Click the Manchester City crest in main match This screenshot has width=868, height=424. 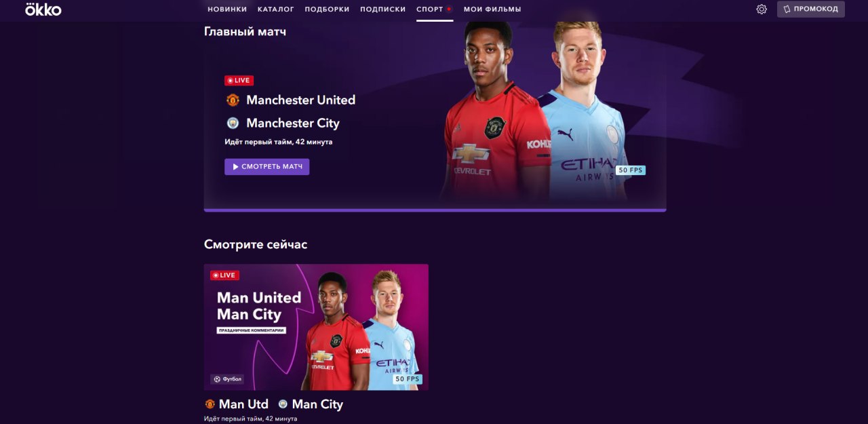pyautogui.click(x=233, y=123)
